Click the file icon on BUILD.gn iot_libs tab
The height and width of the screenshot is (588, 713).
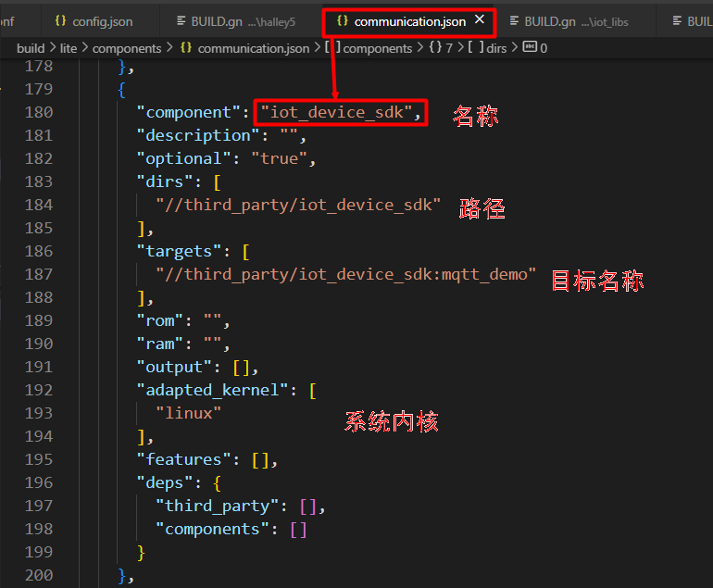(514, 20)
